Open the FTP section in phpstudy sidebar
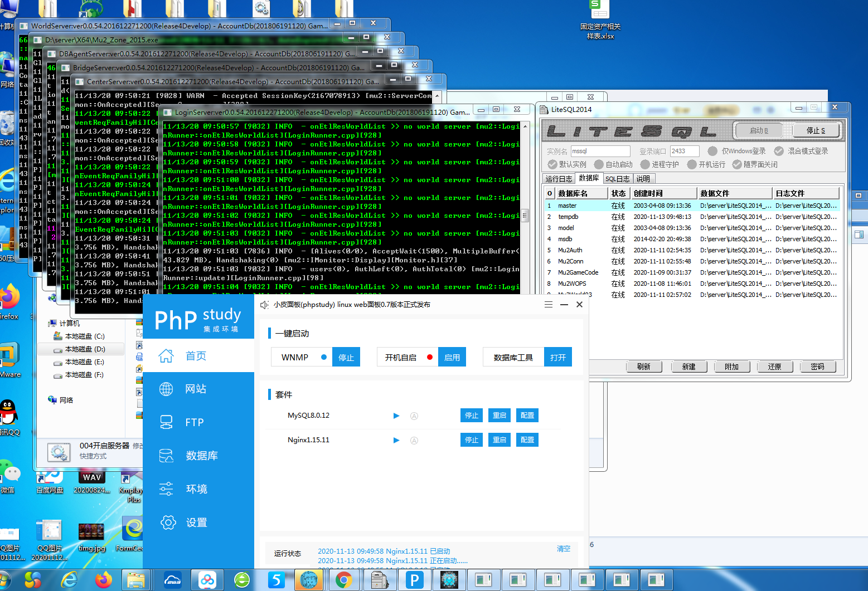Viewport: 868px width, 591px height. (198, 422)
